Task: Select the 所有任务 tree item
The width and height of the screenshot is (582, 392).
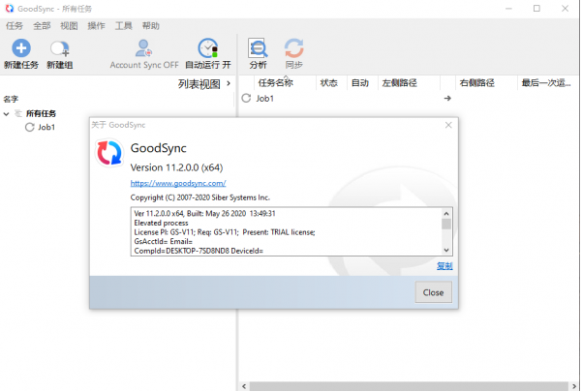Action: tap(41, 113)
